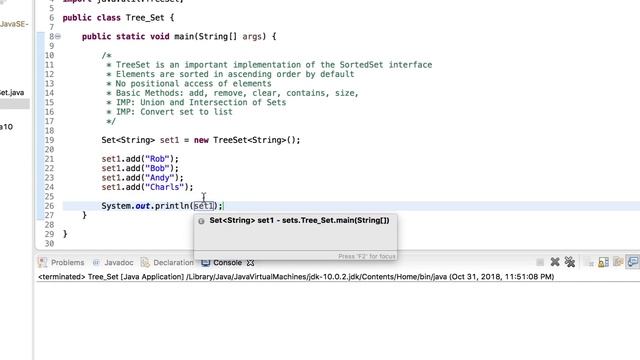This screenshot has height=360, width=640.
Task: Click the "Rob" string literal
Action: pyautogui.click(x=157, y=159)
